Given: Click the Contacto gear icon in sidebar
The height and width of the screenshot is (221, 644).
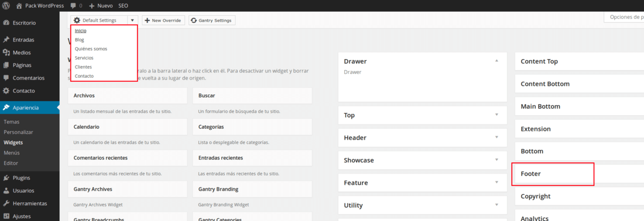Looking at the screenshot, I should [x=6, y=91].
